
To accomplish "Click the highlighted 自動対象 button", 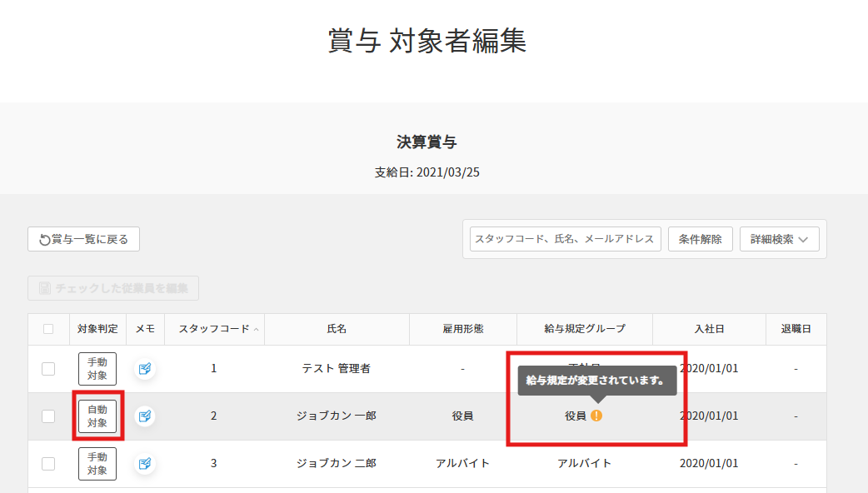I will (97, 416).
